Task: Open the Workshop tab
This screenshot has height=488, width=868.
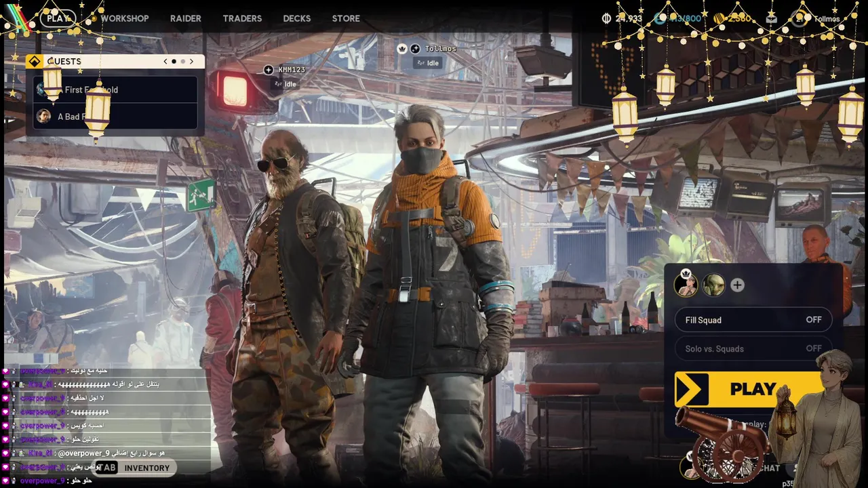Action: click(125, 18)
